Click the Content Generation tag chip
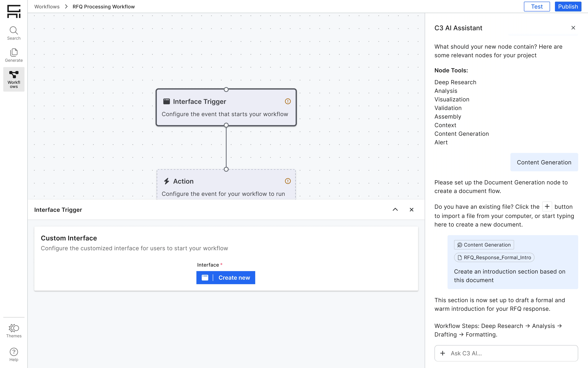The width and height of the screenshot is (588, 368). 484,245
